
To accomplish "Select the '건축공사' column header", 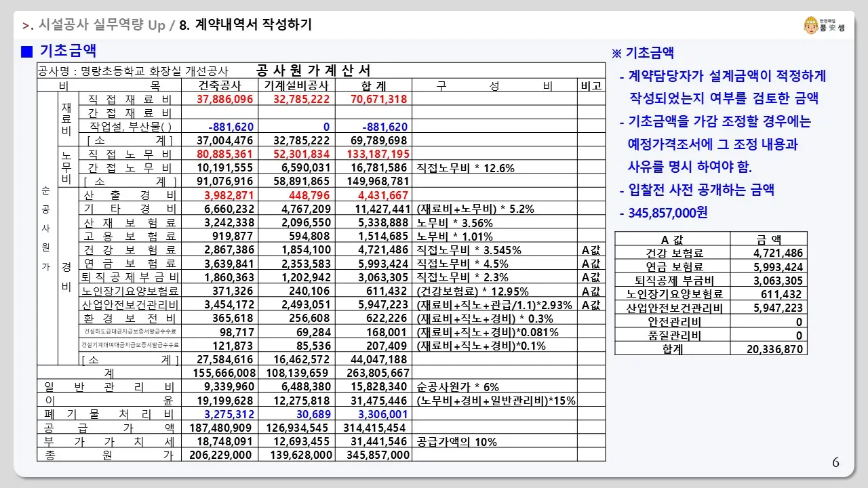I will (218, 85).
